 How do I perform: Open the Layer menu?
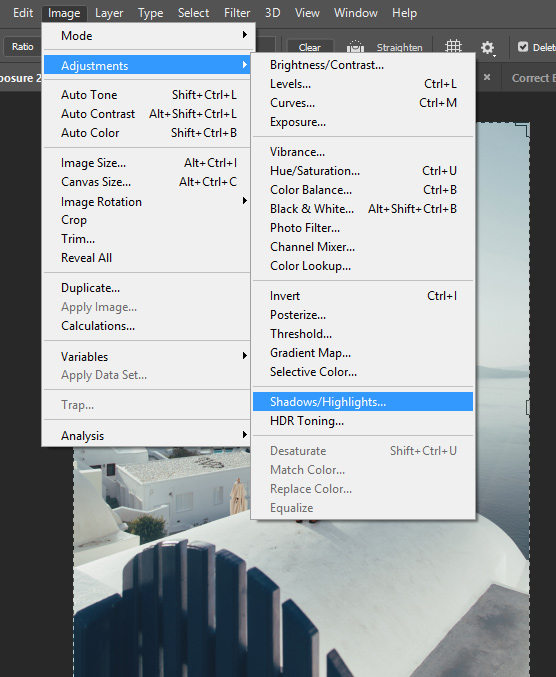click(109, 13)
